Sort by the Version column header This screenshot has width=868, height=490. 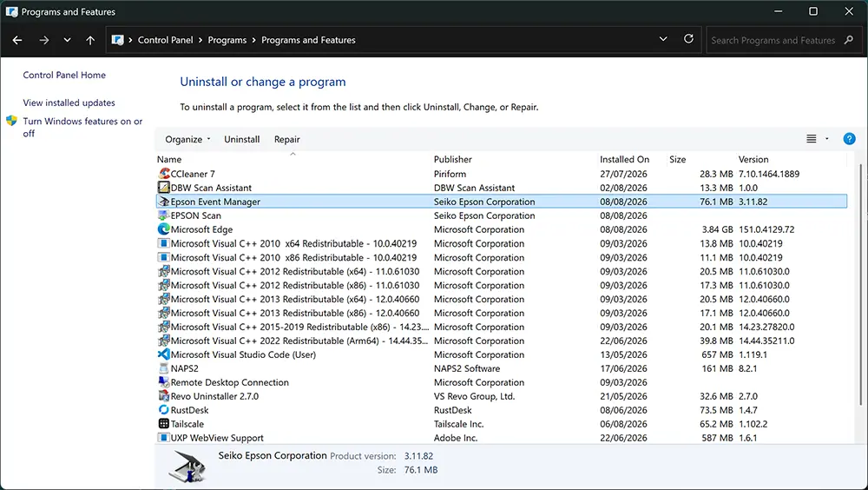click(791, 159)
